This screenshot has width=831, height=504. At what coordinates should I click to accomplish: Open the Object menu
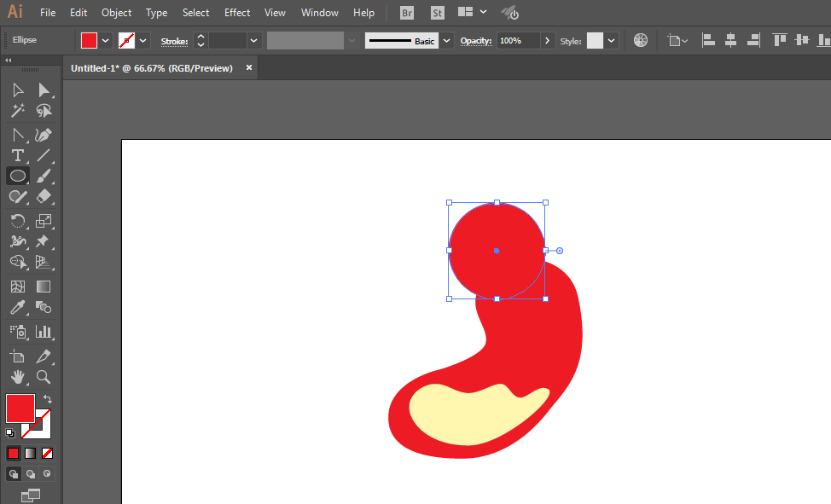click(116, 13)
